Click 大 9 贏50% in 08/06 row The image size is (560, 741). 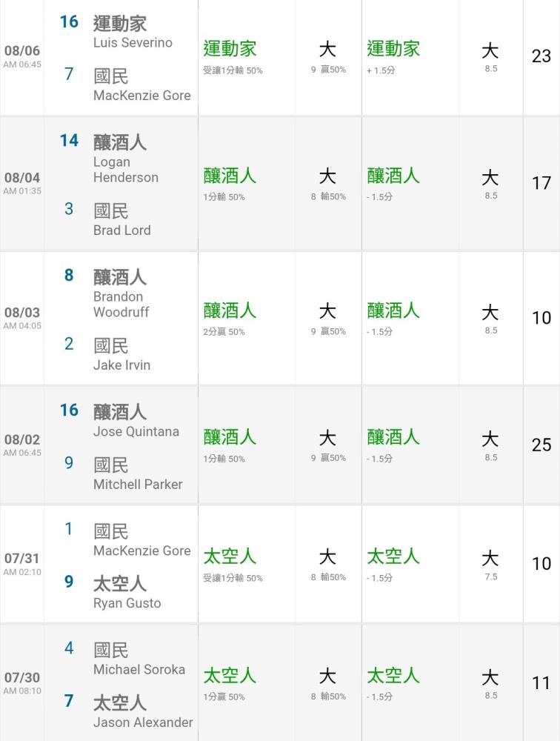[328, 57]
